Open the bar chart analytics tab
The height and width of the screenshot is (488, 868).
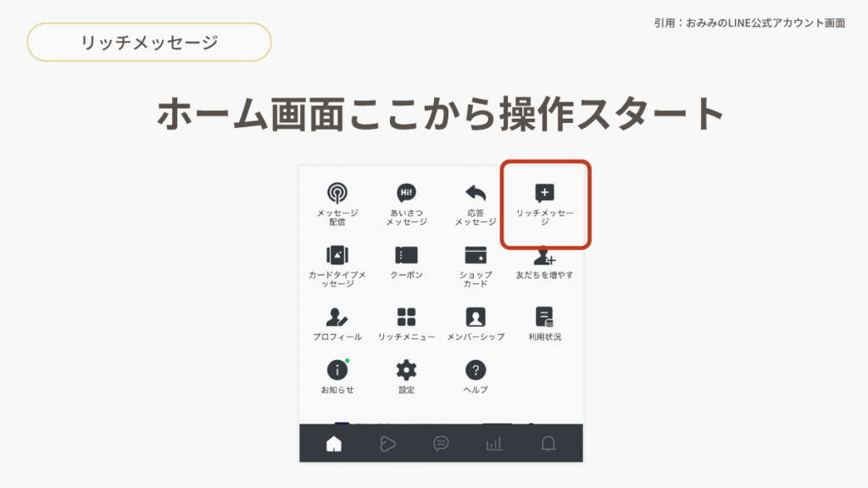494,443
